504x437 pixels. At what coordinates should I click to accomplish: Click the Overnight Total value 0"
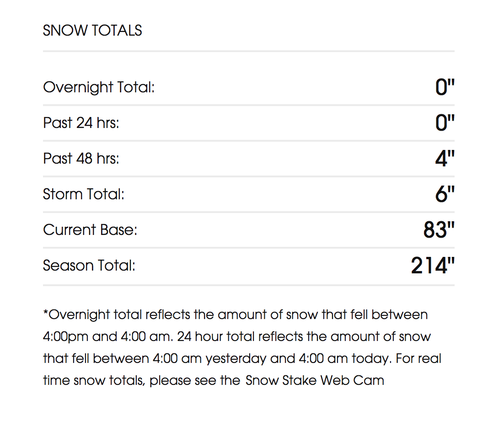tap(445, 87)
